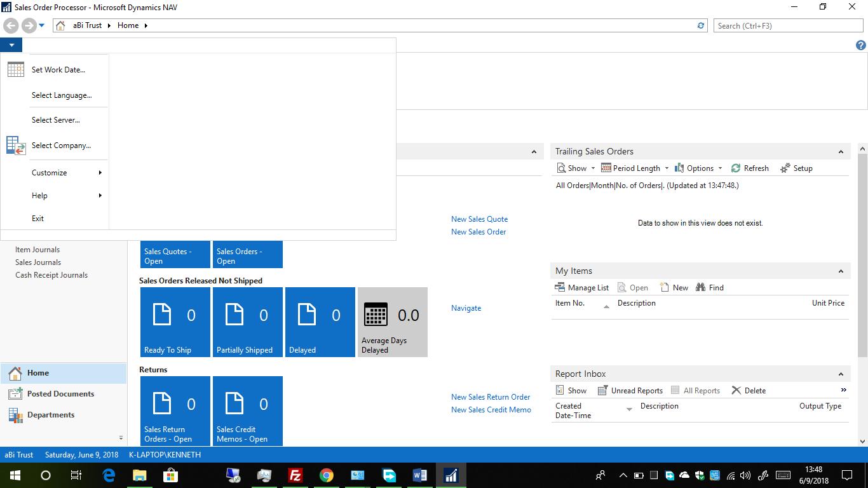Screen dimensions: 868x488
Task: Click the Search input field
Action: click(x=788, y=25)
